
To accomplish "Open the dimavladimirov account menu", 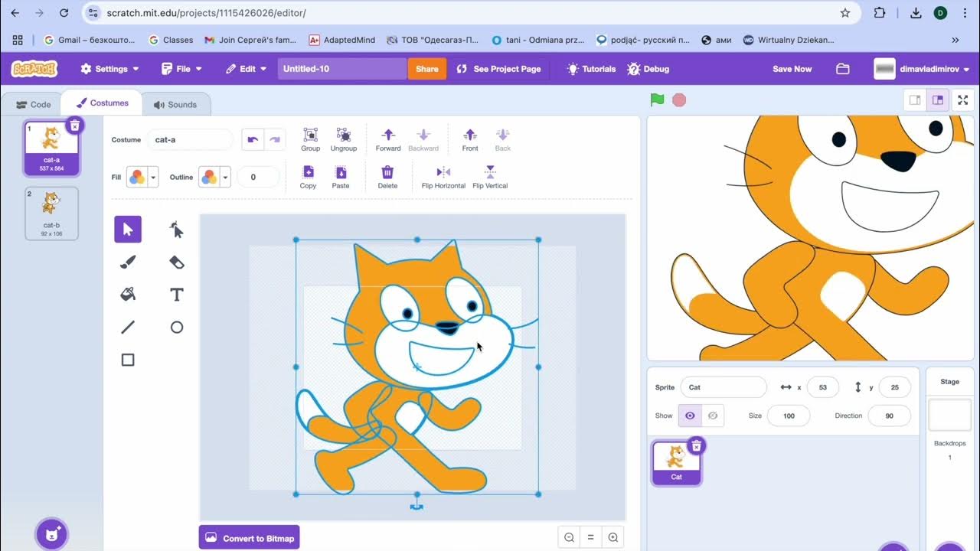I will coord(923,69).
